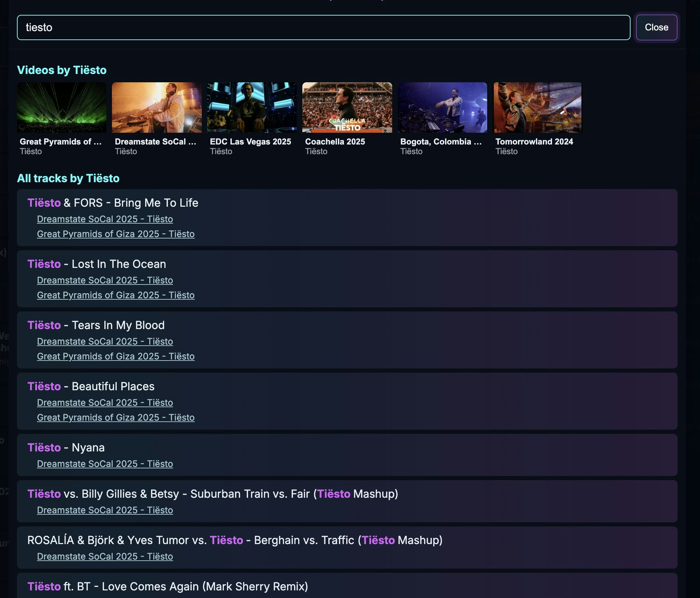Image resolution: width=700 pixels, height=598 pixels.
Task: Open Great Pyramids of Giza video thumbnail
Action: 62,108
